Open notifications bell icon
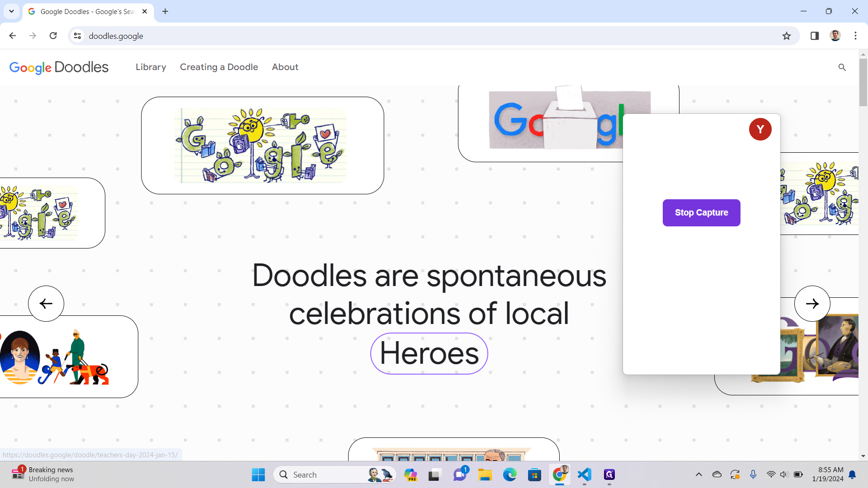Screen dimensions: 868x488 853,474
